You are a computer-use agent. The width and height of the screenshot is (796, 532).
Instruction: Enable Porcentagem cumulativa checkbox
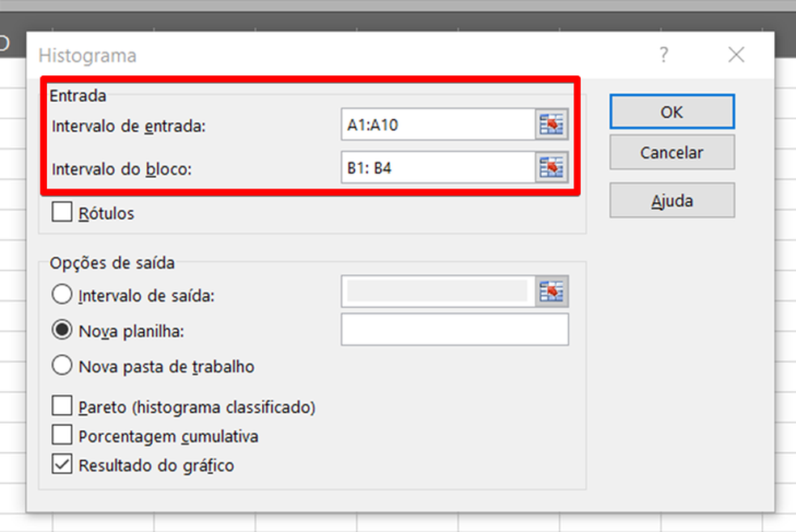point(61,436)
